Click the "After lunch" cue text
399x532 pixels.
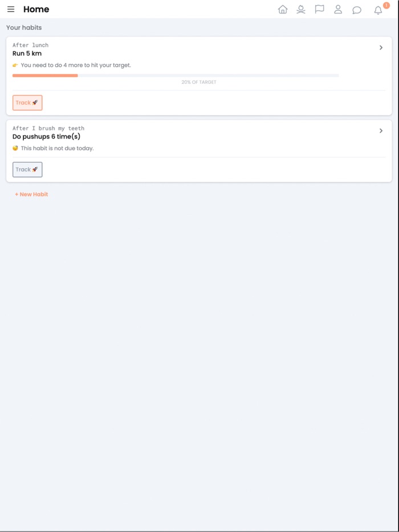tap(30, 45)
